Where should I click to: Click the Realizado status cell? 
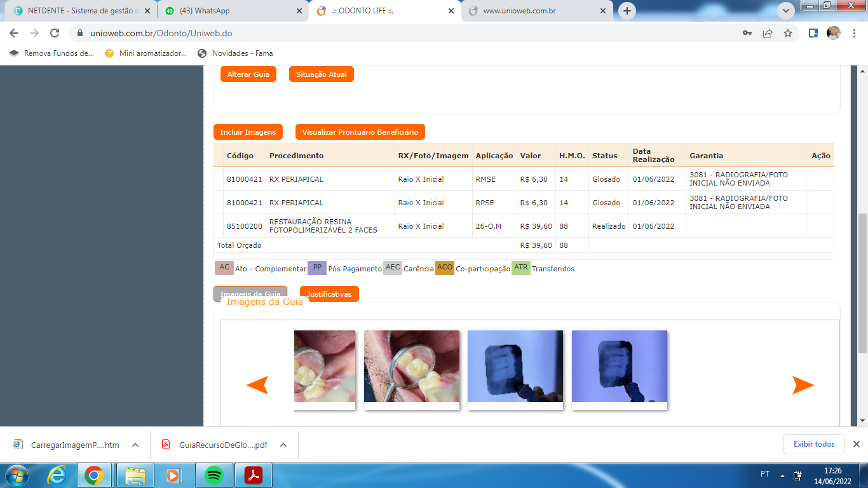609,226
